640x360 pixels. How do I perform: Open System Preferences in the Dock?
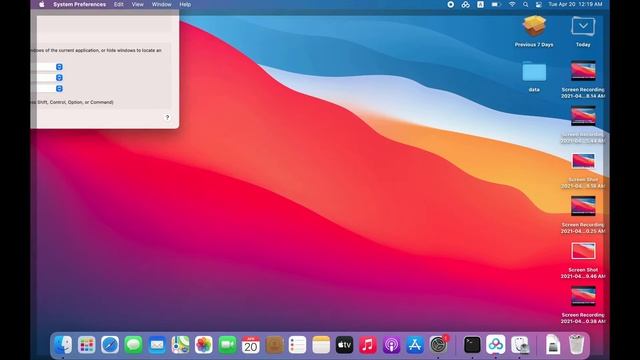click(439, 345)
